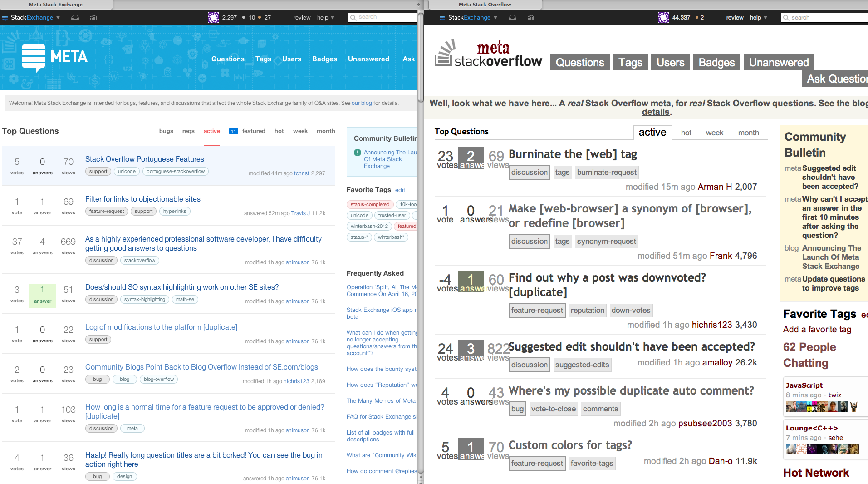Click 'Add a favorite tag' link
Image resolution: width=868 pixels, height=484 pixels.
[817, 330]
